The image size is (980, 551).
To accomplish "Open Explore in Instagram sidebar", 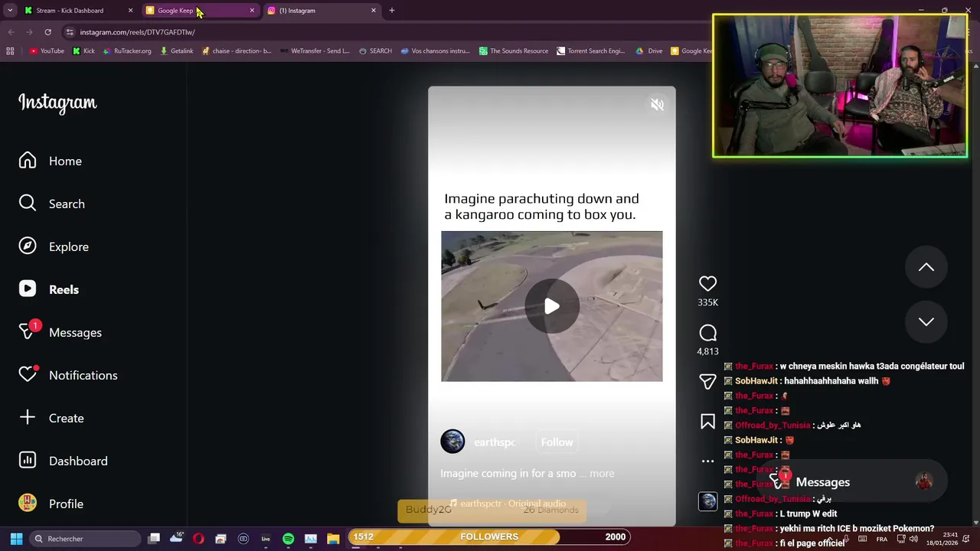I will (x=54, y=246).
